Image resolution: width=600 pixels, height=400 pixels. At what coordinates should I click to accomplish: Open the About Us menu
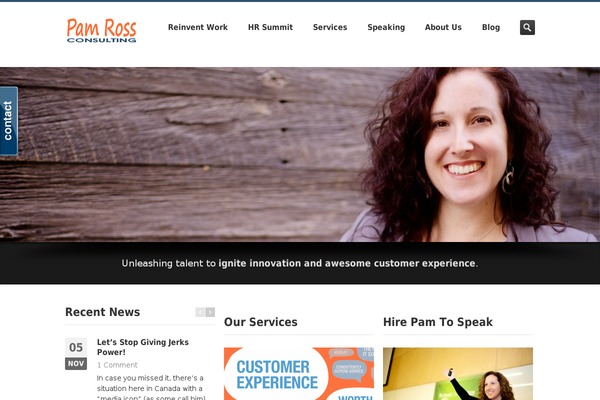click(443, 27)
